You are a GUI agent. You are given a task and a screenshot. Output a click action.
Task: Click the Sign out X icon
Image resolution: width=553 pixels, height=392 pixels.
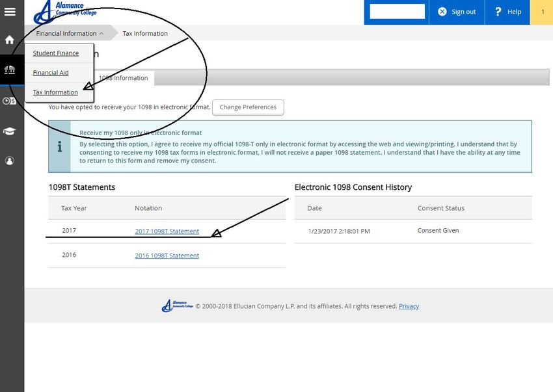442,12
